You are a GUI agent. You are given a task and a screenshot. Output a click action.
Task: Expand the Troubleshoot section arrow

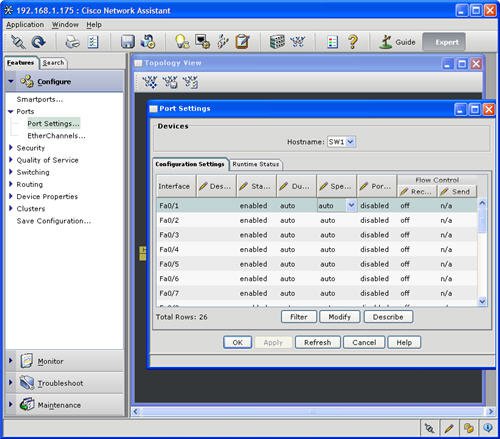pos(10,382)
